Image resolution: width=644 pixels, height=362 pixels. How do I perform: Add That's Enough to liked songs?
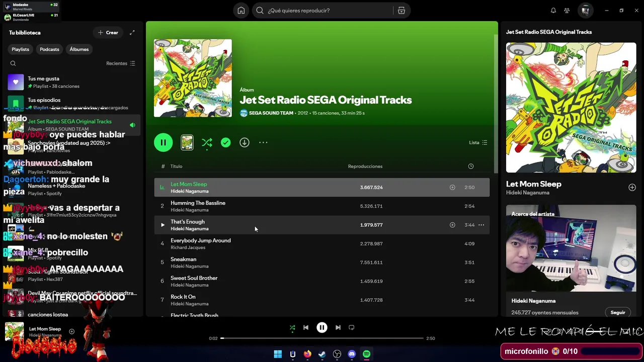coord(452,225)
